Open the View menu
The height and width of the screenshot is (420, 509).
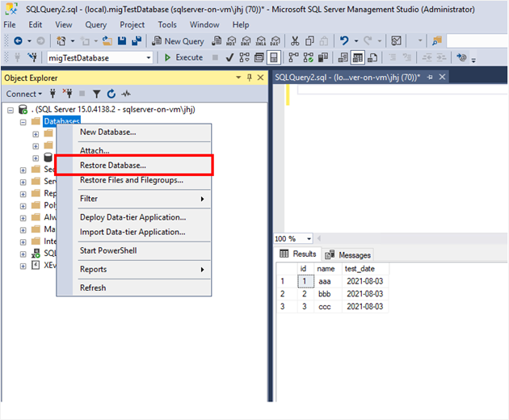tap(64, 25)
